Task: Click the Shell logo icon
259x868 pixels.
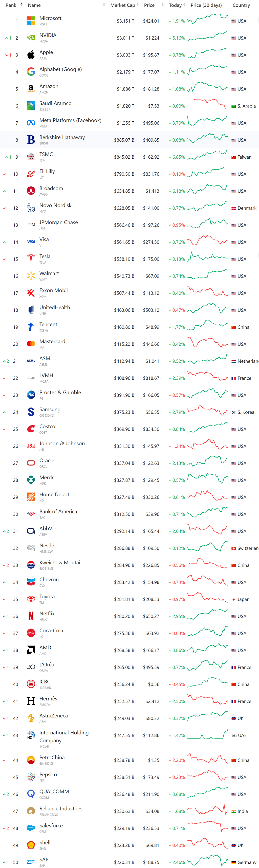Action: (x=31, y=845)
